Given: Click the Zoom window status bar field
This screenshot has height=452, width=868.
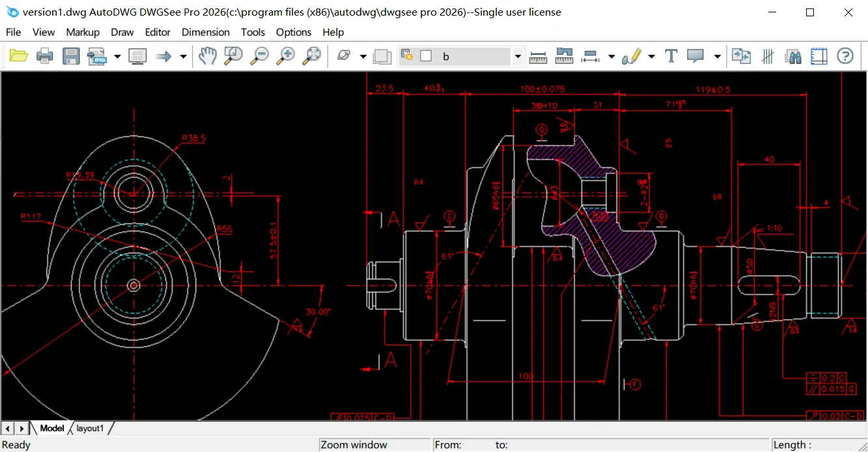Looking at the screenshot, I should (x=374, y=444).
